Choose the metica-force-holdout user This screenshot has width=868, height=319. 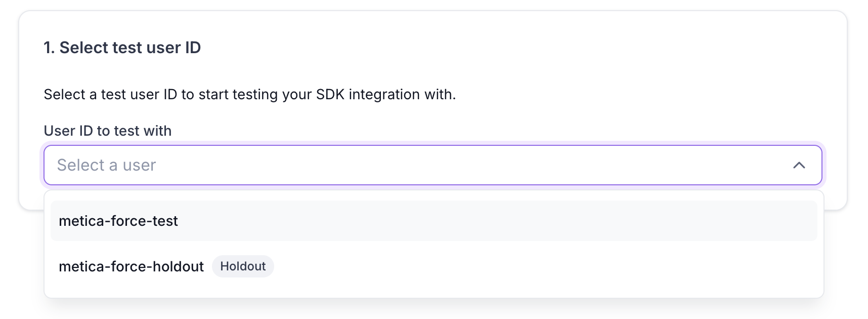tap(131, 267)
